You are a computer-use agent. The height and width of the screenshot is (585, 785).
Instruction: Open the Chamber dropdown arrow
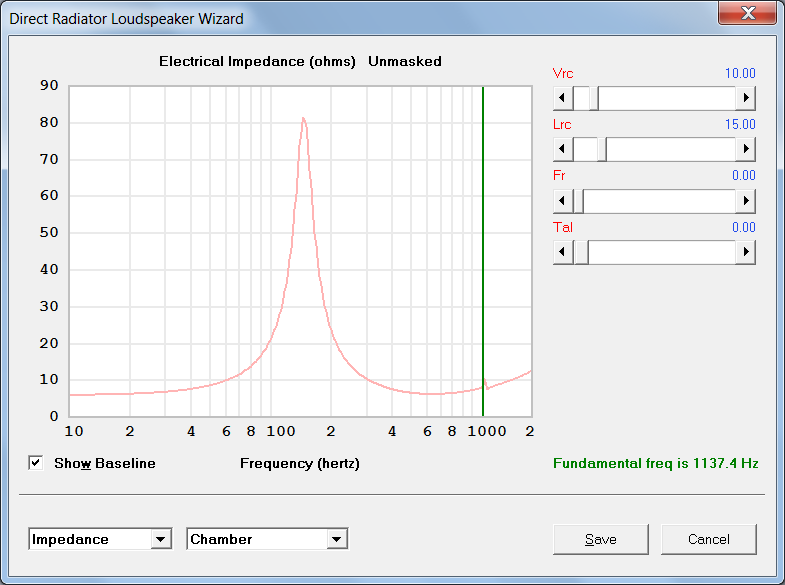click(x=336, y=539)
